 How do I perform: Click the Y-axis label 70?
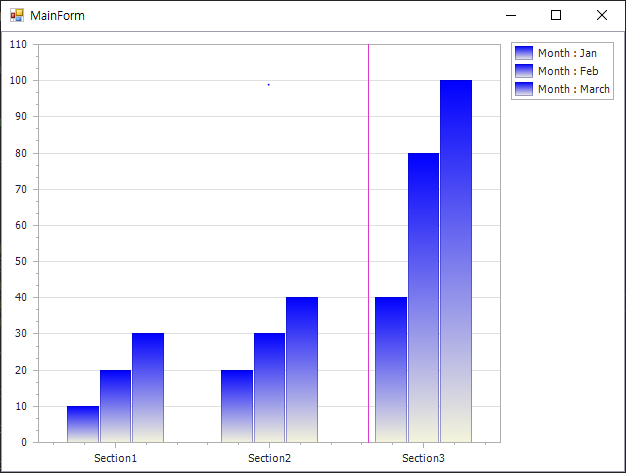coord(21,189)
